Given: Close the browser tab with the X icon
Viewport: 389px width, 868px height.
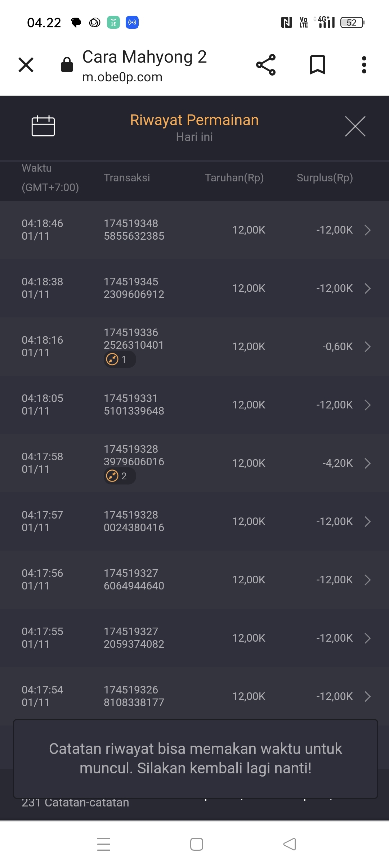Looking at the screenshot, I should (x=26, y=65).
